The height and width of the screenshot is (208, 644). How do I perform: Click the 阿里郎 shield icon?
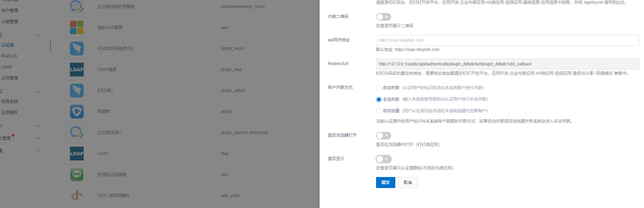pyautogui.click(x=77, y=112)
